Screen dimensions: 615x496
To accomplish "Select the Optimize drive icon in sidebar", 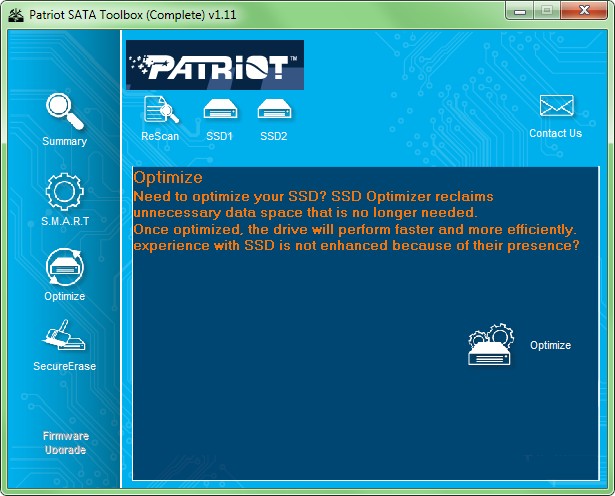I will (x=65, y=267).
